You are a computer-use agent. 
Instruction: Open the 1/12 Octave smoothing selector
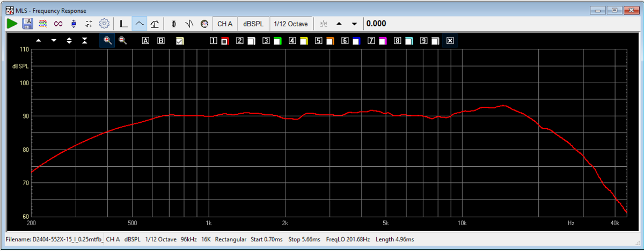click(291, 24)
